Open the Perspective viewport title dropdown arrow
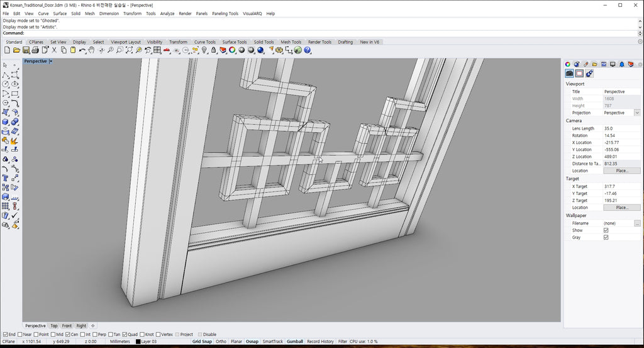 coord(51,62)
